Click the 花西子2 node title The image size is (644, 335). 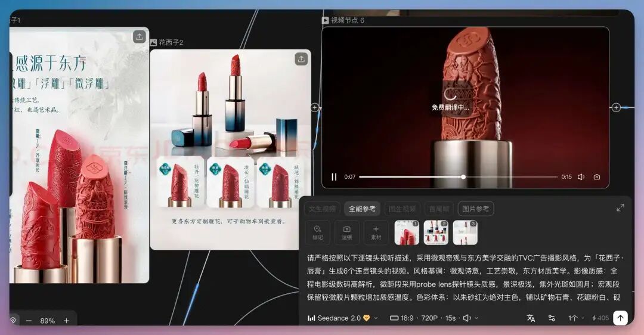[x=171, y=42]
